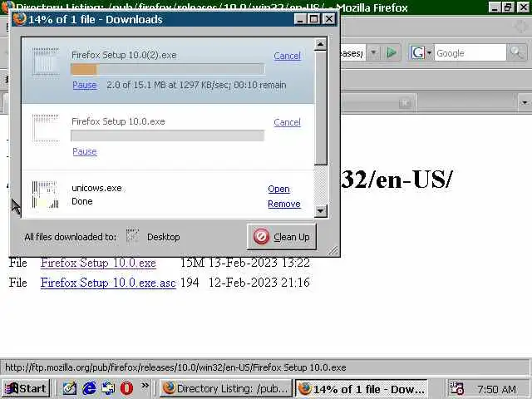Click the '2.0 of 15.1 MB' download status text

point(196,85)
